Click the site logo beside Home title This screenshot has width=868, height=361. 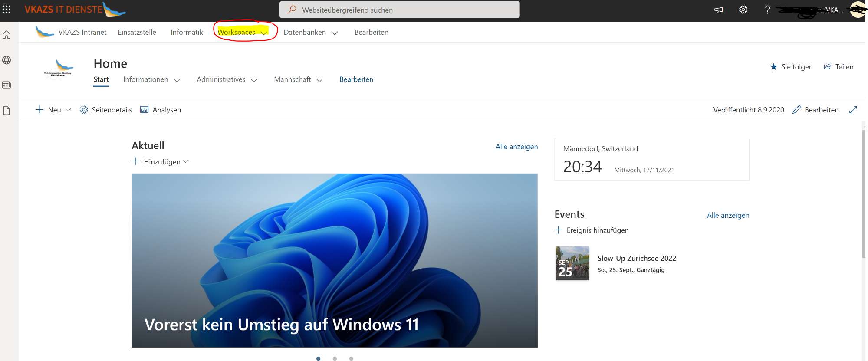coord(58,68)
